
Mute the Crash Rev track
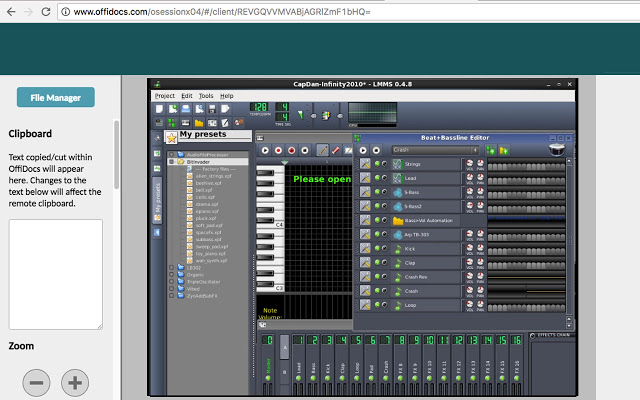point(378,276)
